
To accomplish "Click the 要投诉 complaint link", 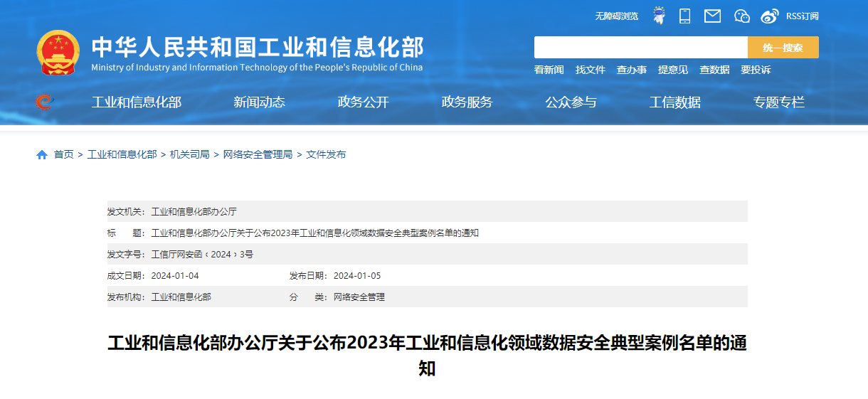I will (x=755, y=70).
